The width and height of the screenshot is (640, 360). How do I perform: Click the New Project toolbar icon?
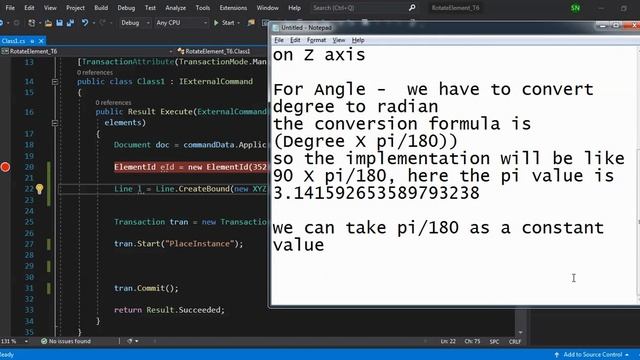pos(31,23)
